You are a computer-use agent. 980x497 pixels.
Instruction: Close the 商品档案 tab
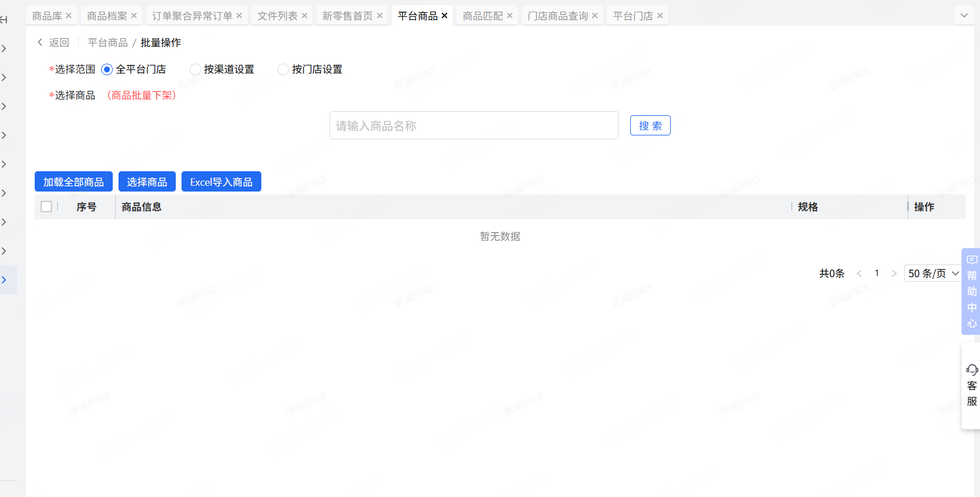[x=134, y=16]
